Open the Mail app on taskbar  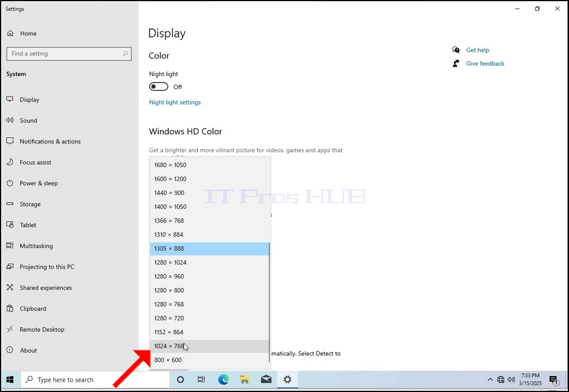pyautogui.click(x=266, y=380)
